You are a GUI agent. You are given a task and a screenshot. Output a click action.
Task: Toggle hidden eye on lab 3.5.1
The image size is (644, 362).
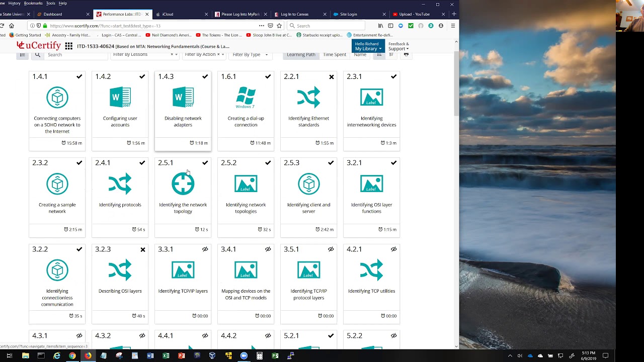[x=331, y=249]
